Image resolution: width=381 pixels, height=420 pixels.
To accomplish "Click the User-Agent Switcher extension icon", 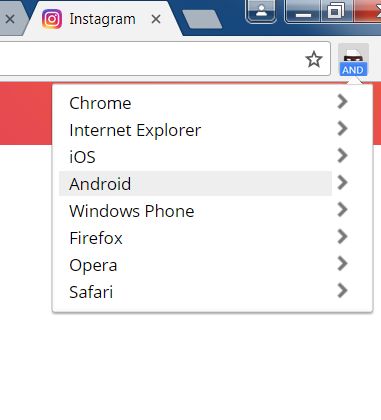I will [x=353, y=60].
